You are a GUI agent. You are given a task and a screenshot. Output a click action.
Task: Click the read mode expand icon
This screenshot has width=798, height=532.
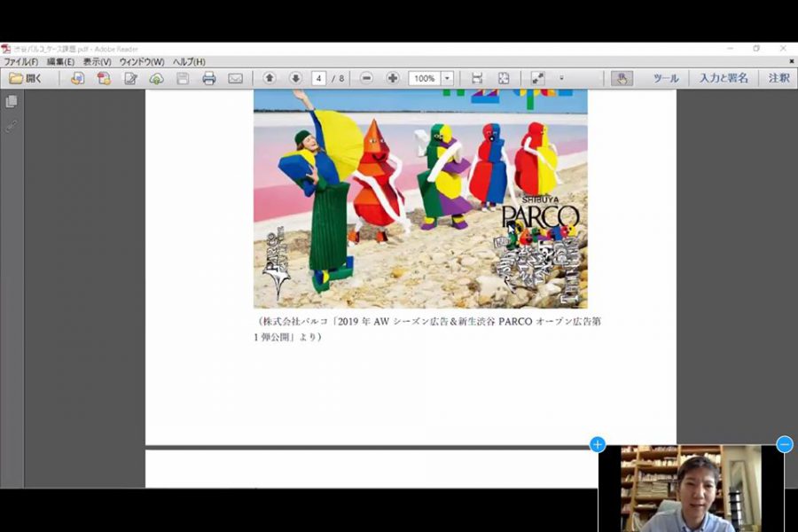(538, 78)
